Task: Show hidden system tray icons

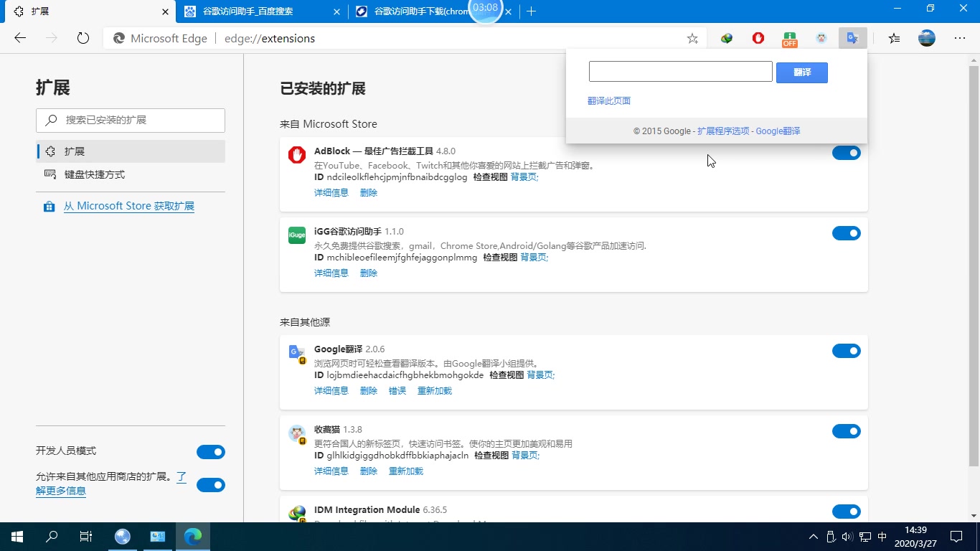Action: click(813, 537)
